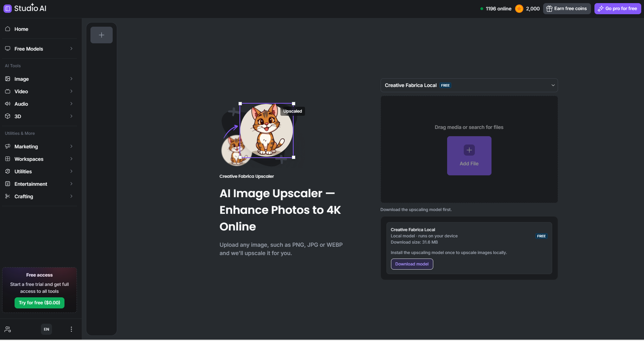The width and height of the screenshot is (644, 341).
Task: Click the 1196 online status
Action: coord(496,9)
